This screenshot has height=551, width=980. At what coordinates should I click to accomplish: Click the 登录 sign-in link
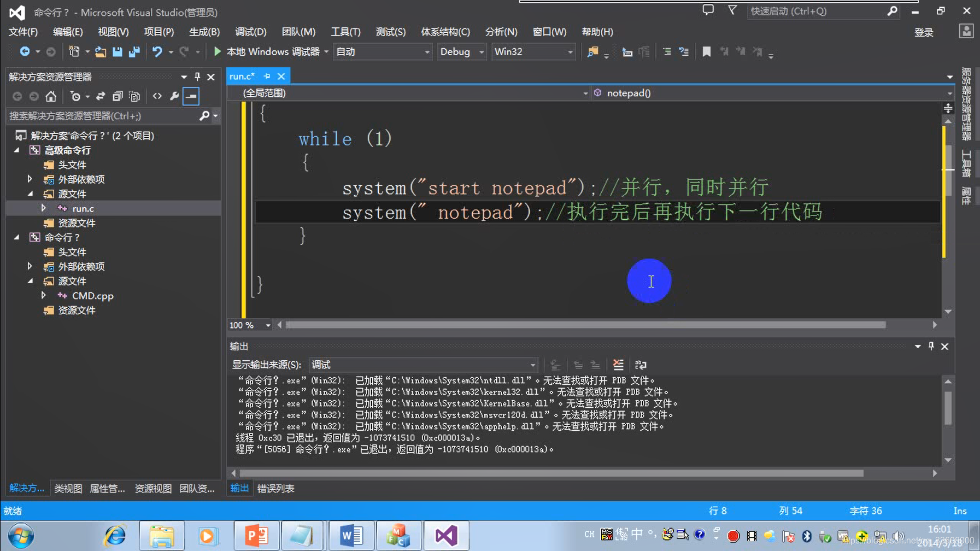point(924,32)
